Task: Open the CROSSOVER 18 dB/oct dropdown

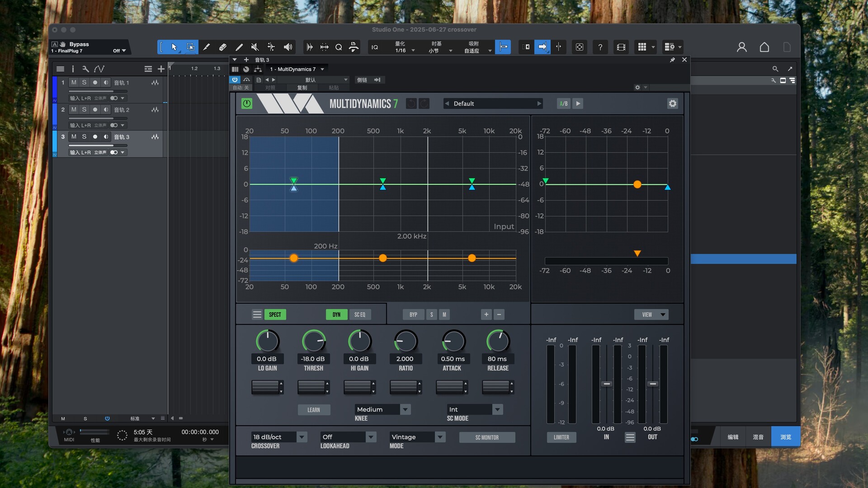Action: [x=279, y=437]
